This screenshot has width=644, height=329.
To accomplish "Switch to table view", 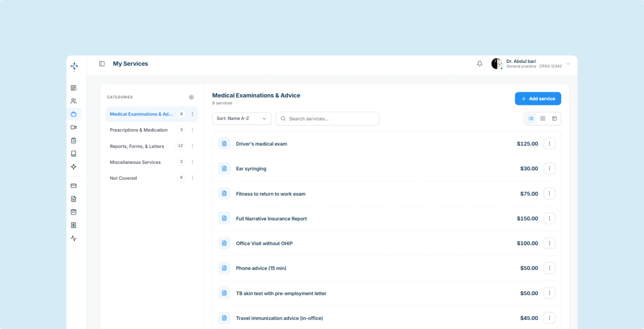I will click(554, 119).
